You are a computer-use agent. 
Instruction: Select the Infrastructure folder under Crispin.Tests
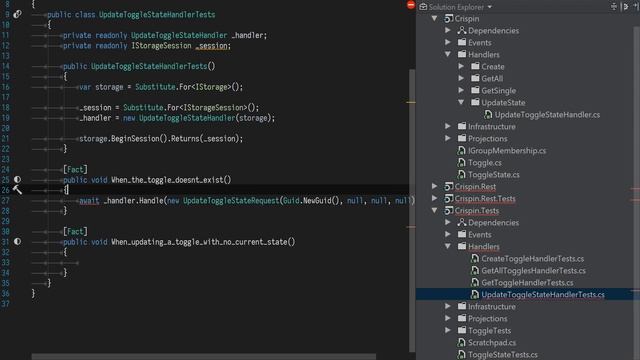click(x=491, y=307)
